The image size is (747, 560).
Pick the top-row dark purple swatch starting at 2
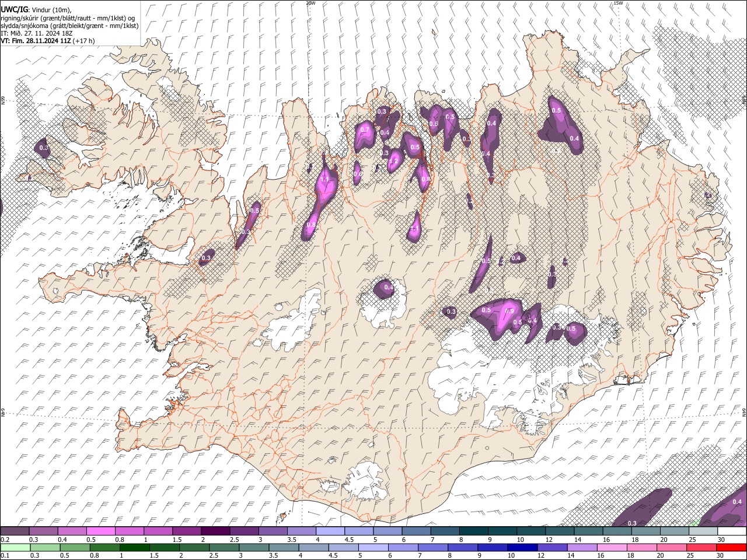215,531
